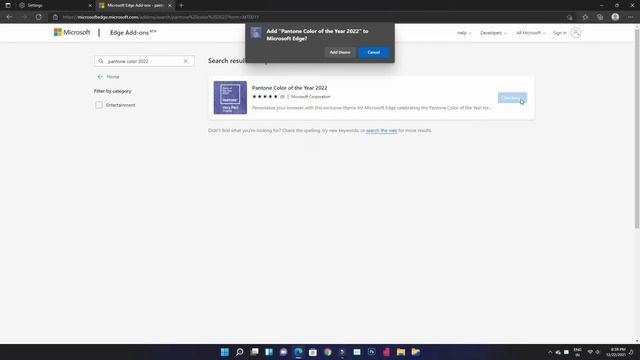The height and width of the screenshot is (360, 640).
Task: Open the Pantone Color of the Year 2022 title
Action: tap(289, 88)
